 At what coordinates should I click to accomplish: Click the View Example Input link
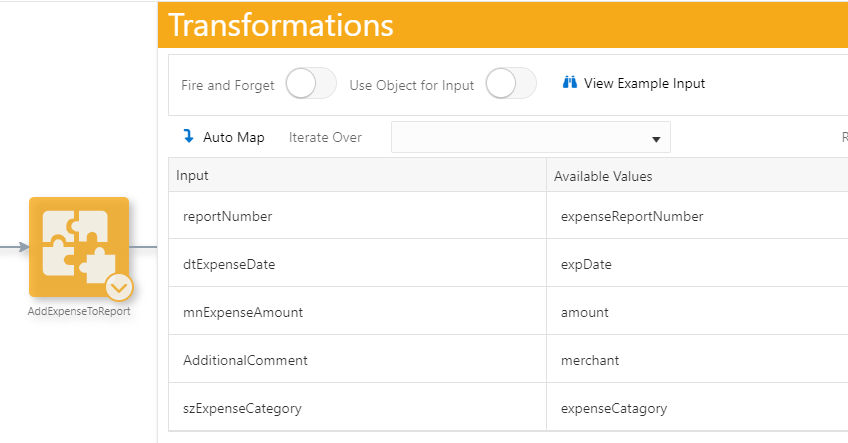click(644, 84)
